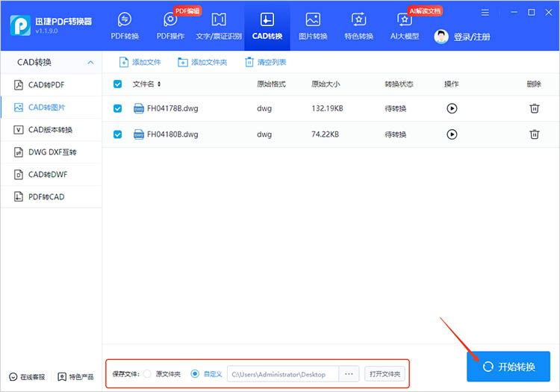Click the AI解读文档 red badge
The image size is (560, 392).
coord(425,11)
